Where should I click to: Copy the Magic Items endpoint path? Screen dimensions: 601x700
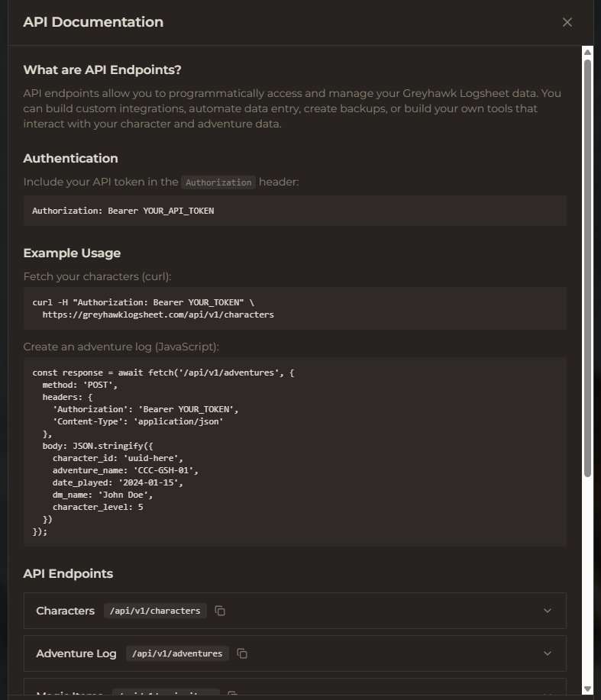tap(232, 694)
